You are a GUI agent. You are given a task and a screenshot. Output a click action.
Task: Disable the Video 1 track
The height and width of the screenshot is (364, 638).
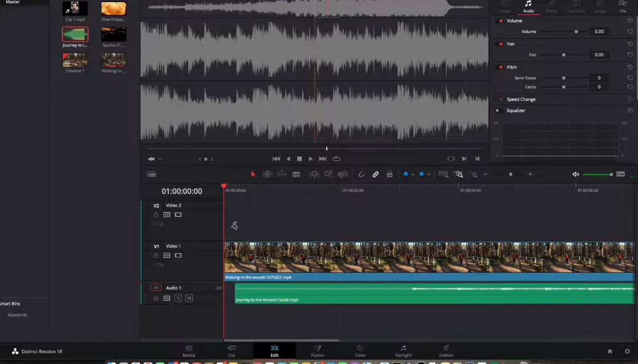(178, 255)
